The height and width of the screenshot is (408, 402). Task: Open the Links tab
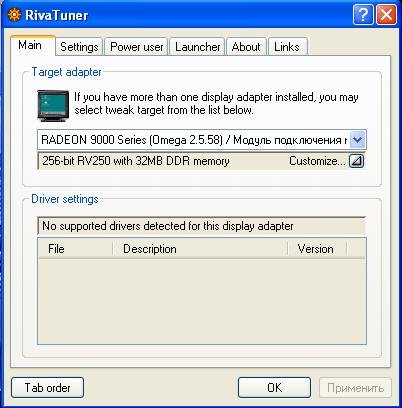(x=287, y=47)
